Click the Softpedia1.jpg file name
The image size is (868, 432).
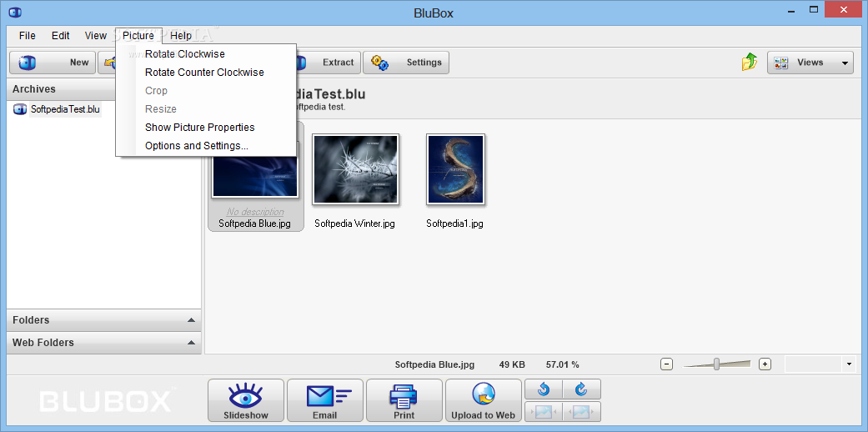(455, 224)
